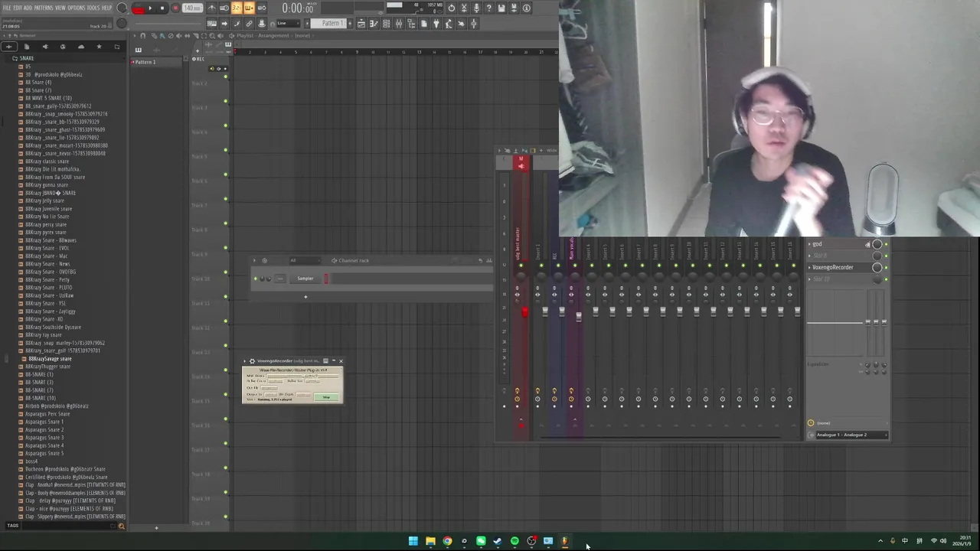Open the VIEW menu

(60, 8)
